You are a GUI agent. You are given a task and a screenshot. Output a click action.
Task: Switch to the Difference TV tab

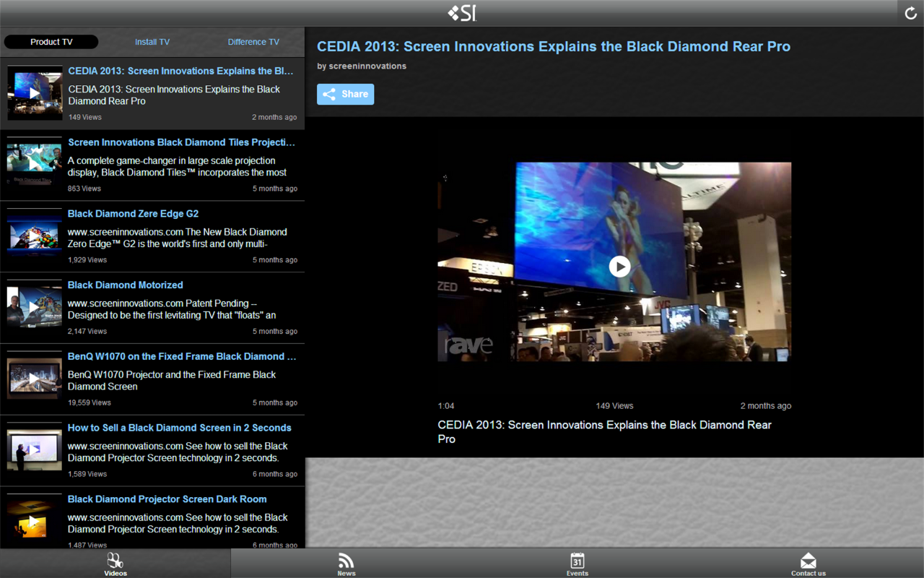(x=253, y=42)
